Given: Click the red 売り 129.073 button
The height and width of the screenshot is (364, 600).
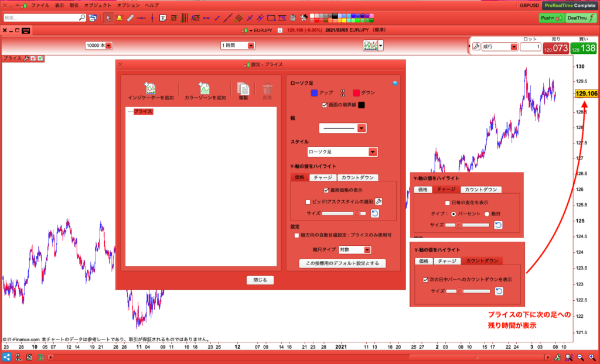Looking at the screenshot, I should click(555, 48).
